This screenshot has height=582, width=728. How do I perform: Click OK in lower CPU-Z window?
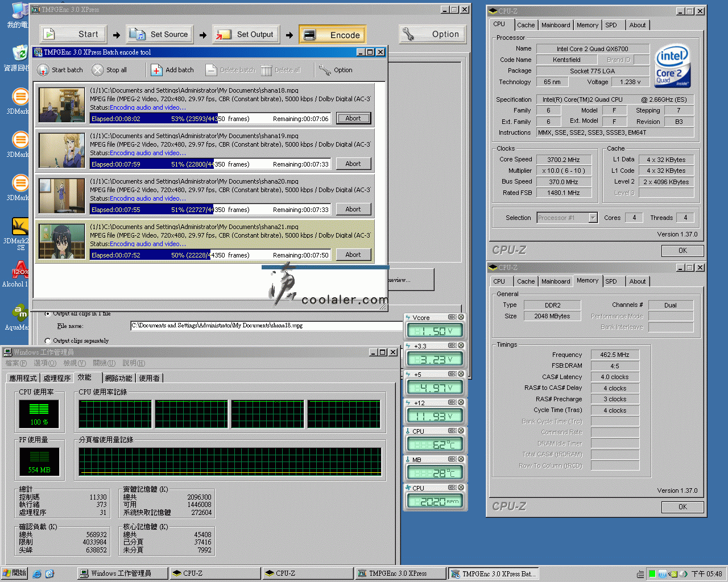(x=682, y=507)
